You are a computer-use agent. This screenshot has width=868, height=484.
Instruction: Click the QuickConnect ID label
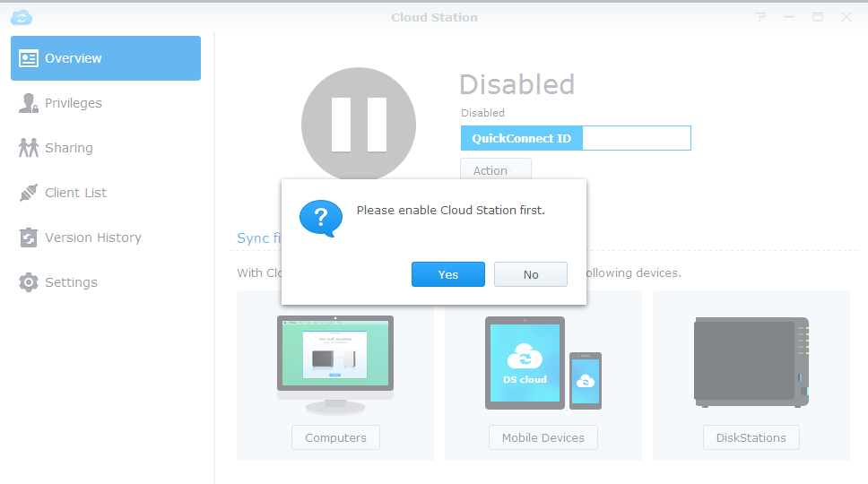[522, 138]
